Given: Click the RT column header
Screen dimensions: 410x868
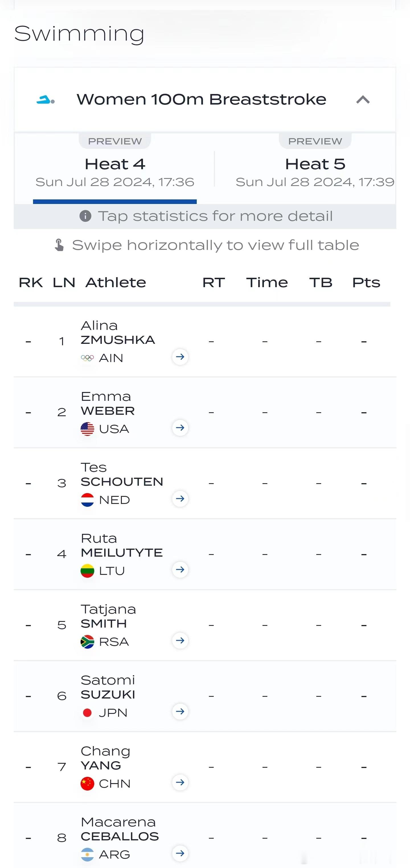Looking at the screenshot, I should click(214, 283).
